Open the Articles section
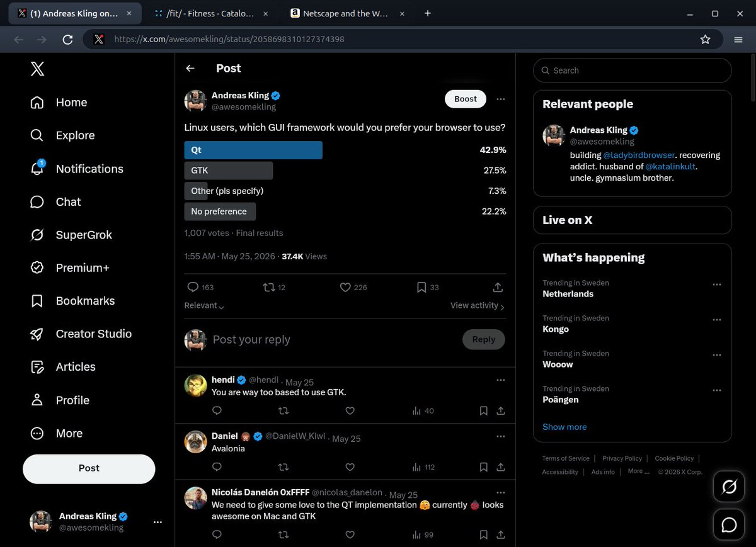Image resolution: width=756 pixels, height=547 pixels. (x=62, y=367)
